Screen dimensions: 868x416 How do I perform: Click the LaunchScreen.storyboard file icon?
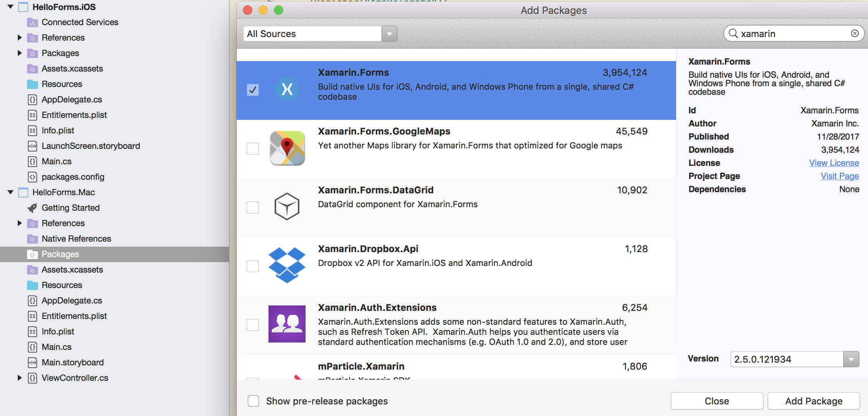[32, 146]
